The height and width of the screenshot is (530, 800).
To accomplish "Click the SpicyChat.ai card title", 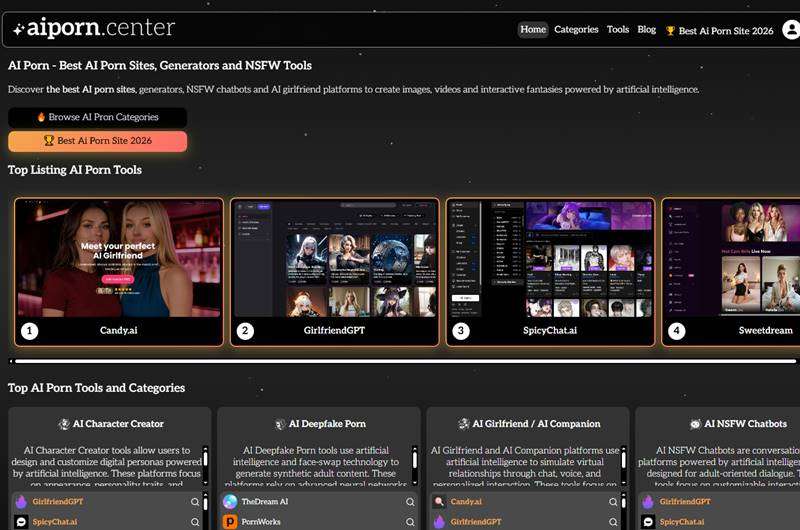I will click(550, 331).
